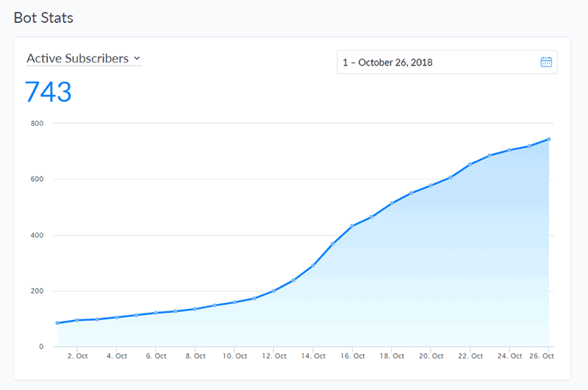The height and width of the screenshot is (390, 588).
Task: Select the data point above 20. Oct
Action: pyautogui.click(x=431, y=185)
